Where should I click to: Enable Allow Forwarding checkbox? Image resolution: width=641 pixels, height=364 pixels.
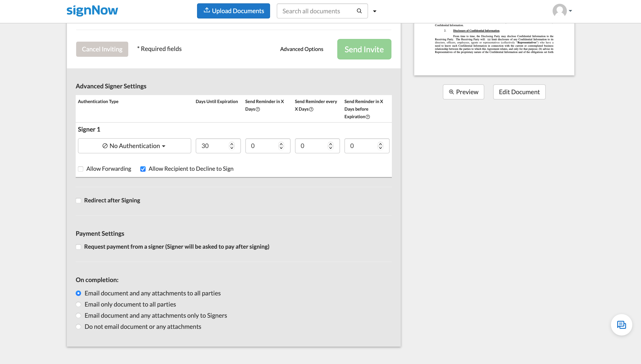(x=81, y=169)
